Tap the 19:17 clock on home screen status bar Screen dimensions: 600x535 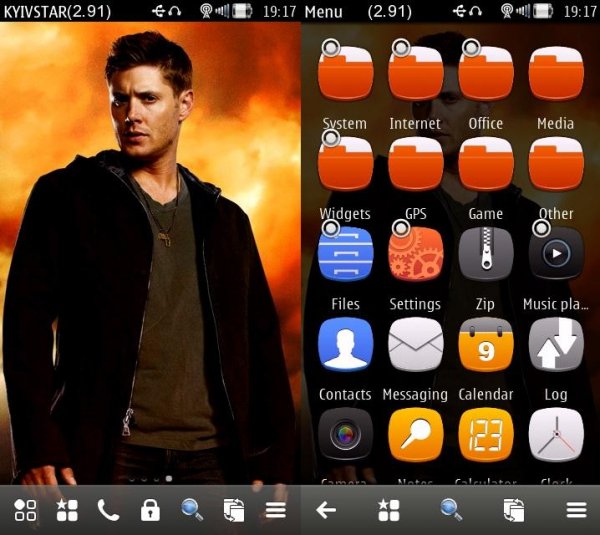pos(279,11)
